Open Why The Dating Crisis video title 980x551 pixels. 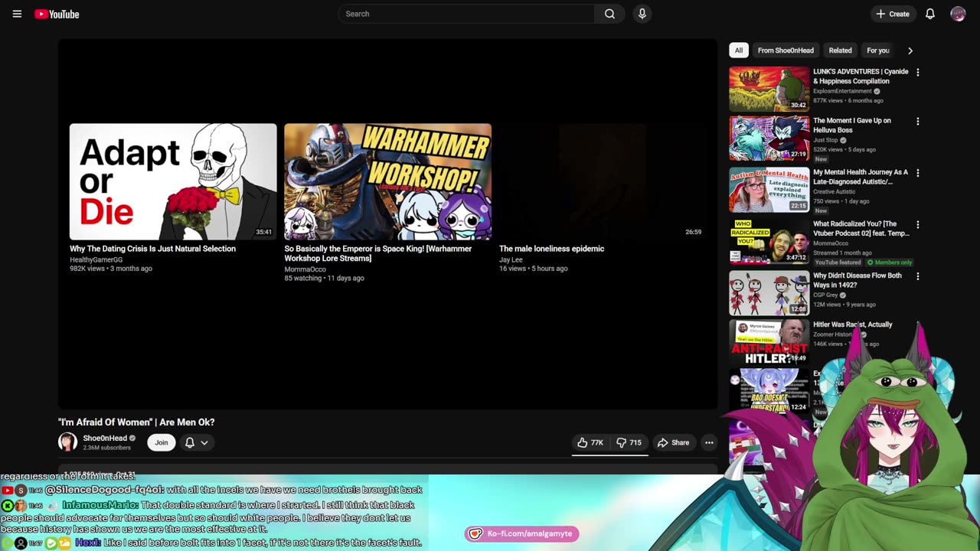click(152, 249)
